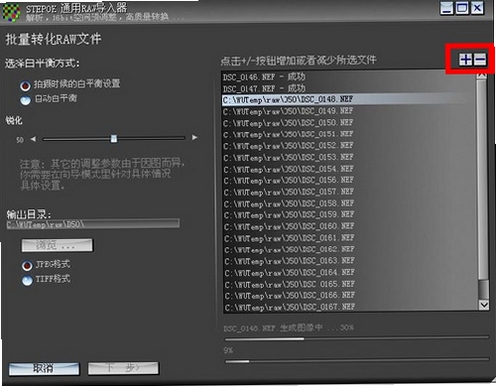The width and height of the screenshot is (496, 386).
Task: Click the current file conversion progress bar
Action: pyautogui.click(x=357, y=339)
